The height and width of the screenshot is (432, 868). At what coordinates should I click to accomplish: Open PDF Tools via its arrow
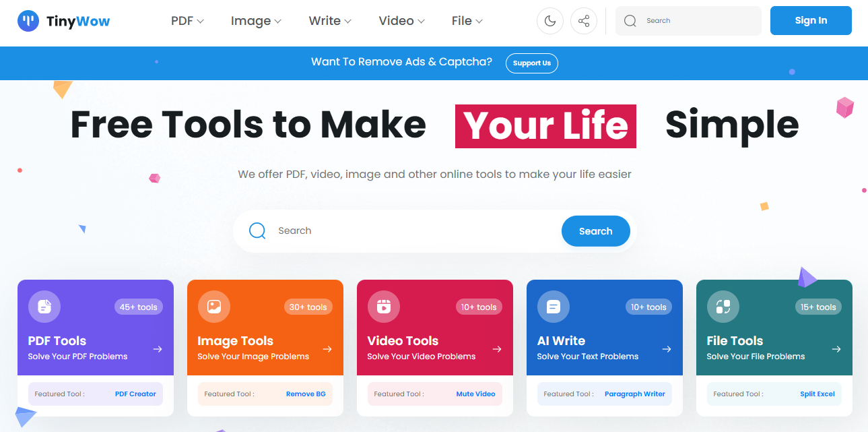pos(158,349)
